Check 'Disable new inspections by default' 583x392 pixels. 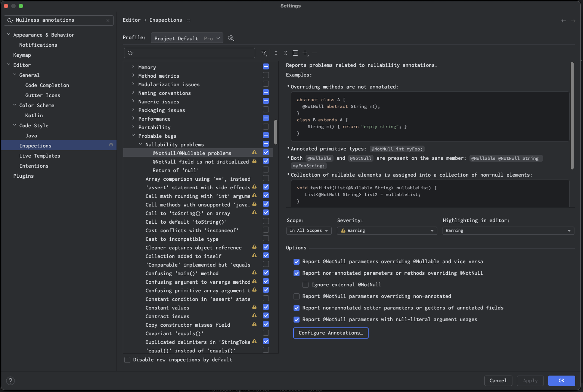pyautogui.click(x=127, y=360)
